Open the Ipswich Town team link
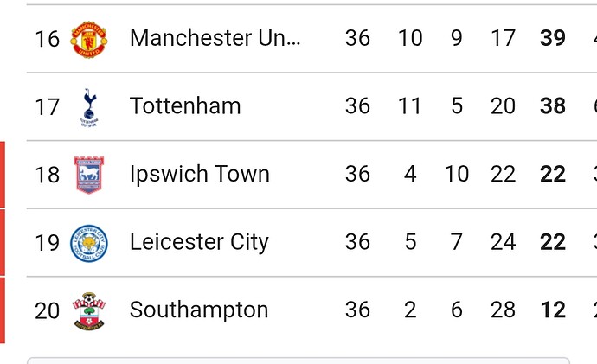The height and width of the screenshot is (364, 597). coord(200,175)
